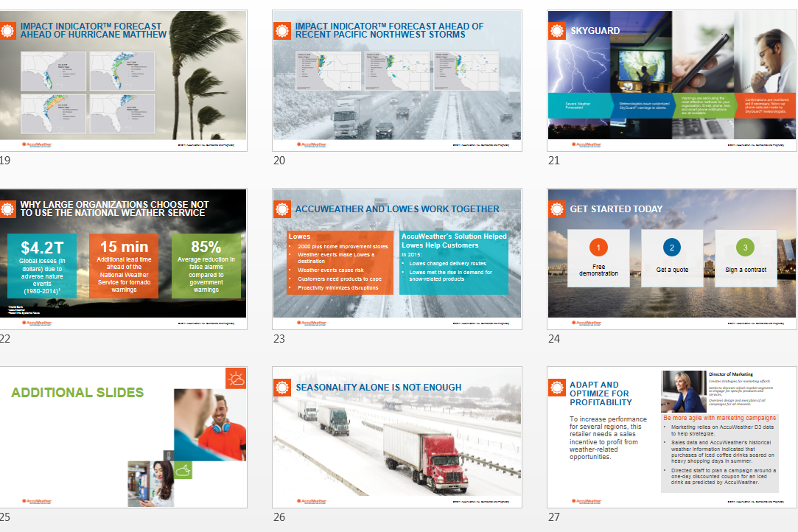The width and height of the screenshot is (798, 532).
Task: Click slide number label 23
Action: [279, 338]
